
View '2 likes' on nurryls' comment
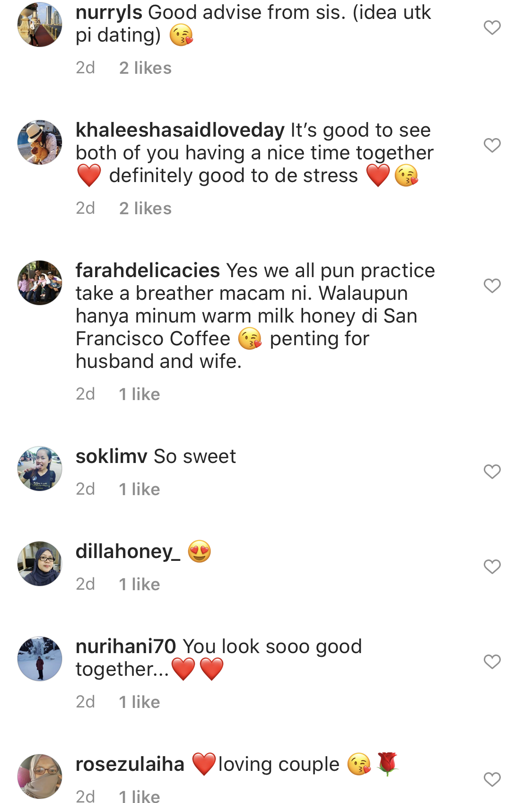[x=145, y=68]
